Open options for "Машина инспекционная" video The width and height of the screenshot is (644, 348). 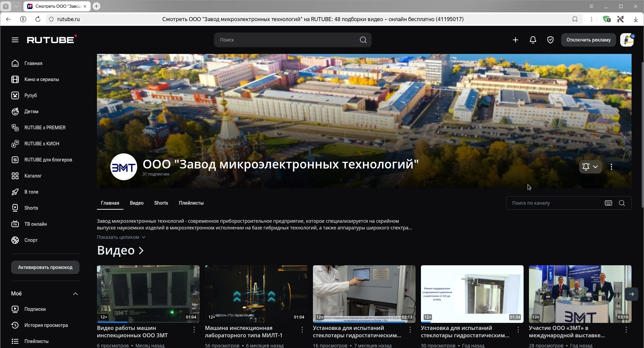pyautogui.click(x=302, y=330)
